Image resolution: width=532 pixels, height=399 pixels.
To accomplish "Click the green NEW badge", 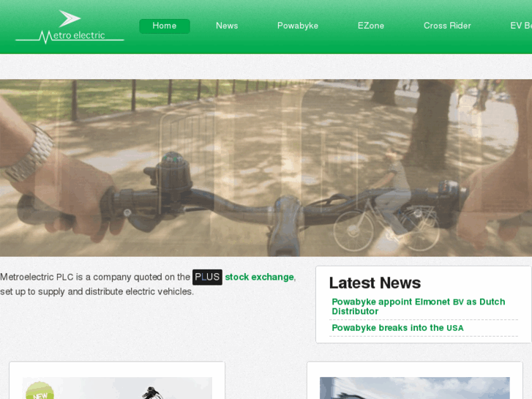I will click(x=40, y=391).
